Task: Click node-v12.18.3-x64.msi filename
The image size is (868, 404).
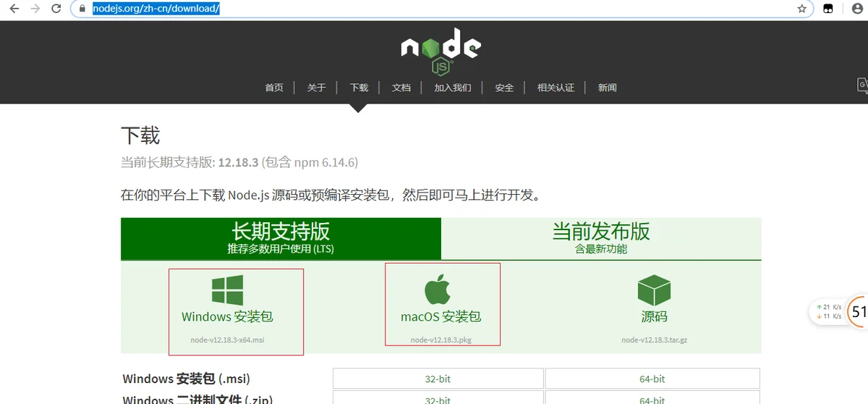Action: click(x=228, y=340)
